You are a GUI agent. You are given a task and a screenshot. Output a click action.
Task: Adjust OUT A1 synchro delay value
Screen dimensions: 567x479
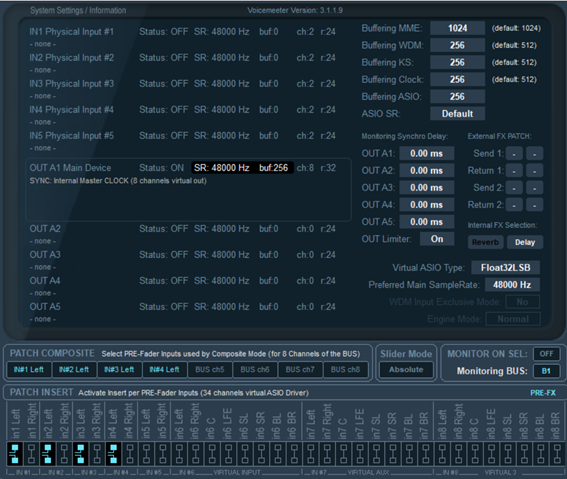click(x=427, y=154)
